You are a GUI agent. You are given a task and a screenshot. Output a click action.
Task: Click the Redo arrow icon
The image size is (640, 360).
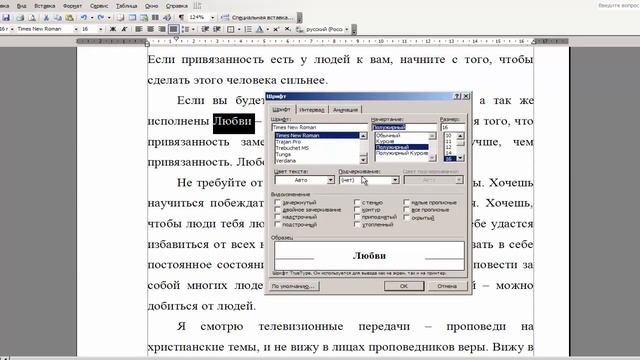(x=101, y=18)
